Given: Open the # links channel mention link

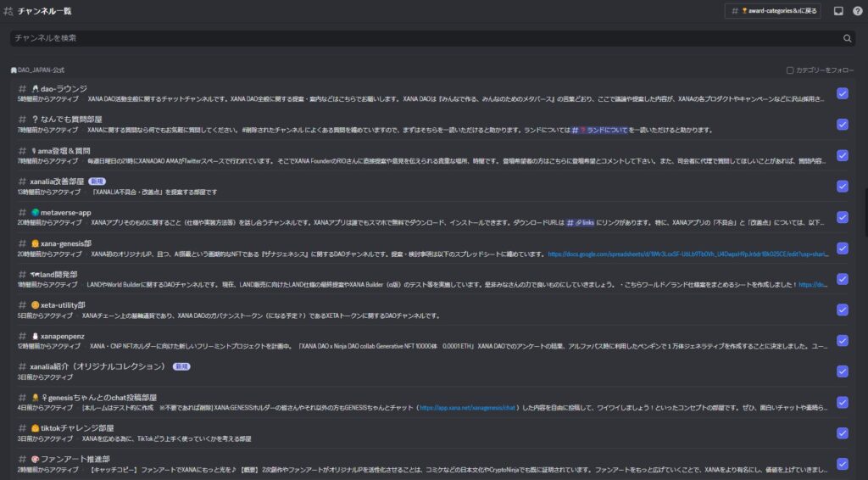Looking at the screenshot, I should click(580, 222).
